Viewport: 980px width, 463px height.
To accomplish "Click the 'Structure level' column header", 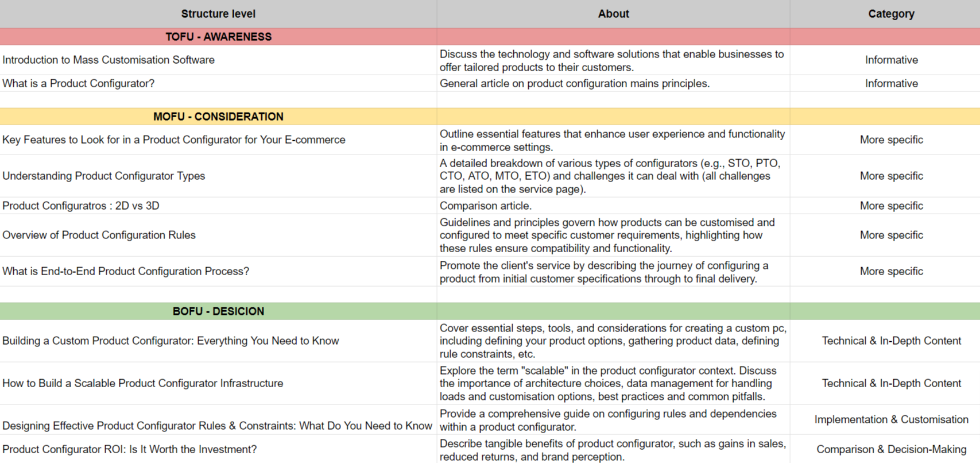I will pyautogui.click(x=218, y=14).
